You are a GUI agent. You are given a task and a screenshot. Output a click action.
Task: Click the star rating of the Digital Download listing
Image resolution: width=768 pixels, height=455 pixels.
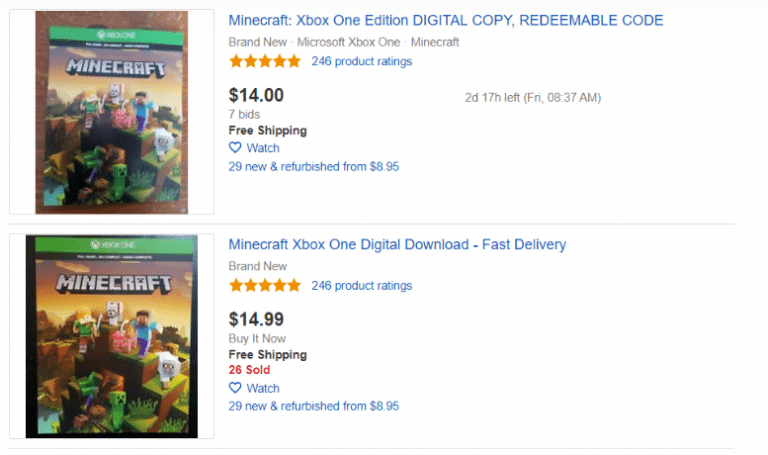click(264, 285)
